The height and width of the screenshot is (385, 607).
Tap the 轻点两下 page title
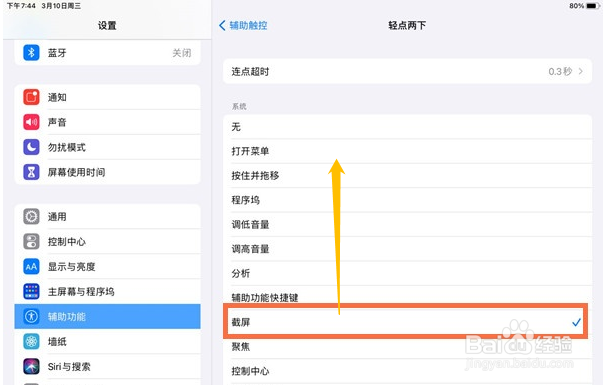pos(407,26)
